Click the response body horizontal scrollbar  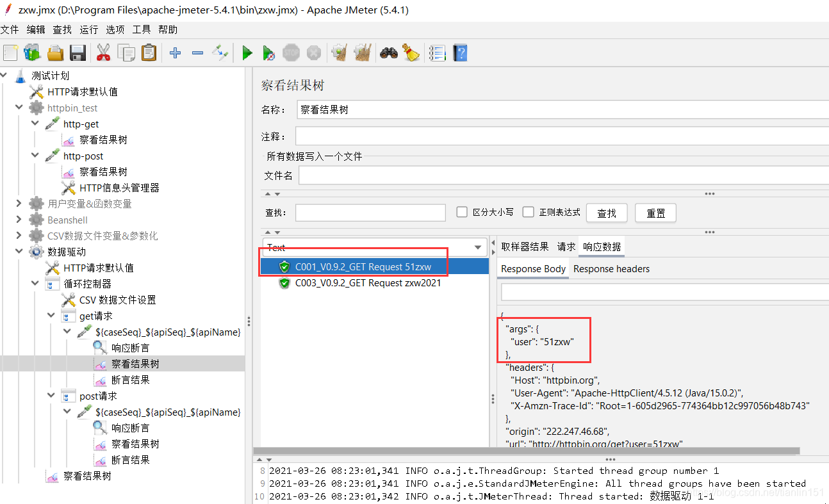point(527,450)
